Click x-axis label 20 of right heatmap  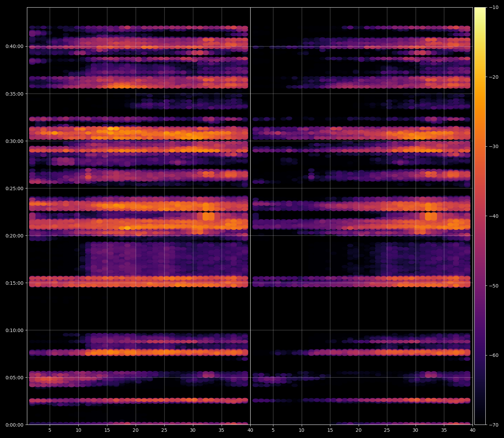359,430
